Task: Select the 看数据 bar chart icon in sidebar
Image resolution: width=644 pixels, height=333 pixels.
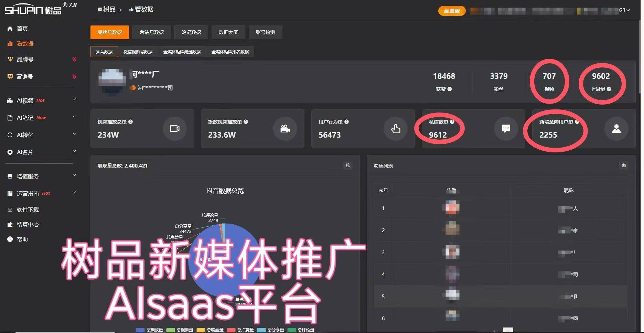Action: 10,44
